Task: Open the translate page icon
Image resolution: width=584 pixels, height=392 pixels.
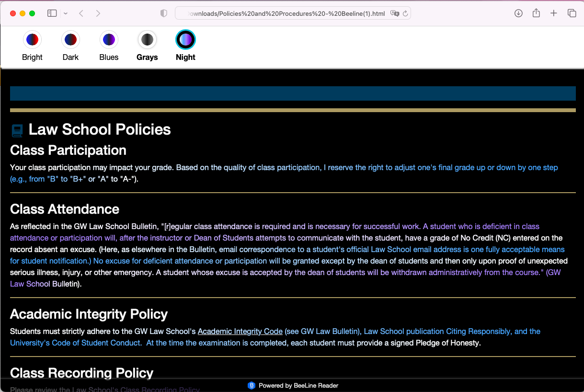Action: coord(395,13)
